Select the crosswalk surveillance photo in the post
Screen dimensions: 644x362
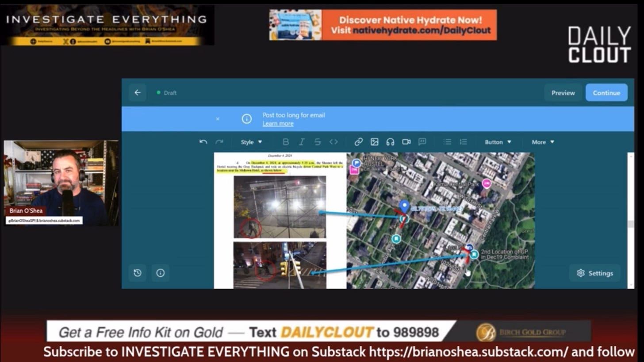coord(280,265)
